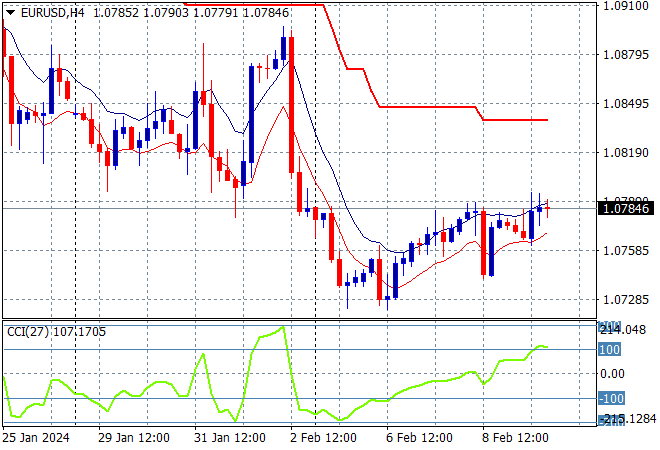660x450 pixels.
Task: Click the 6 Feb 12:00 time label
Action: [419, 438]
